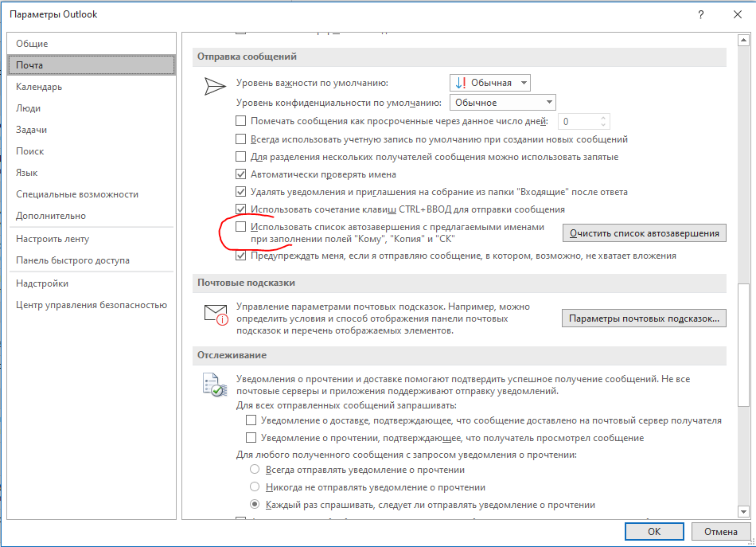This screenshot has height=547, width=756.
Task: Open the Надстройки category
Action: (x=92, y=283)
